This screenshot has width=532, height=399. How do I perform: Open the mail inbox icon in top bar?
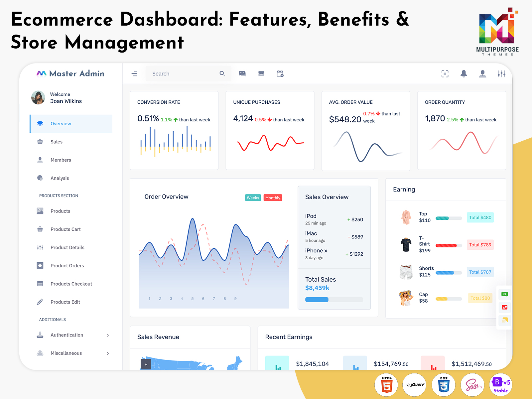pos(261,73)
